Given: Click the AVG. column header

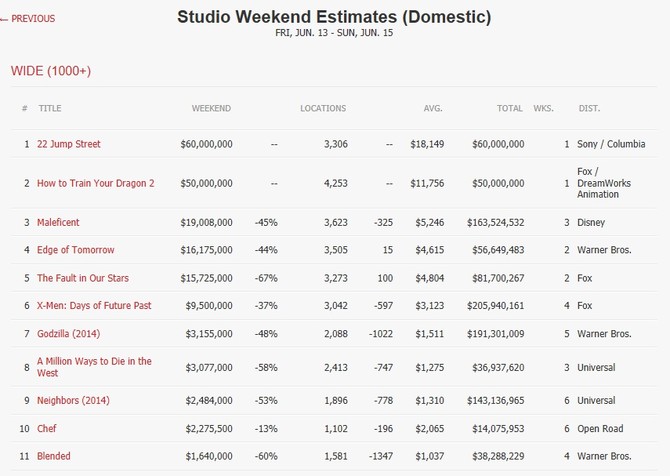Looking at the screenshot, I should 433,108.
